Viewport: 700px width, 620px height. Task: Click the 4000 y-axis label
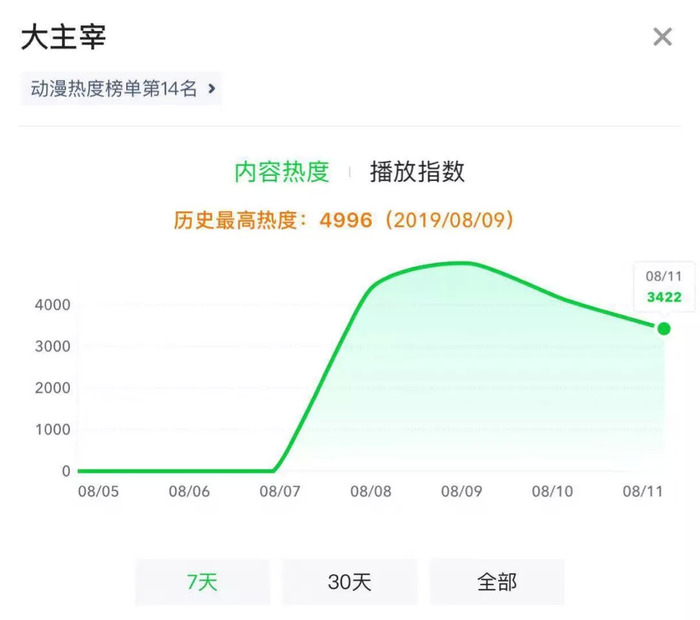coord(52,305)
